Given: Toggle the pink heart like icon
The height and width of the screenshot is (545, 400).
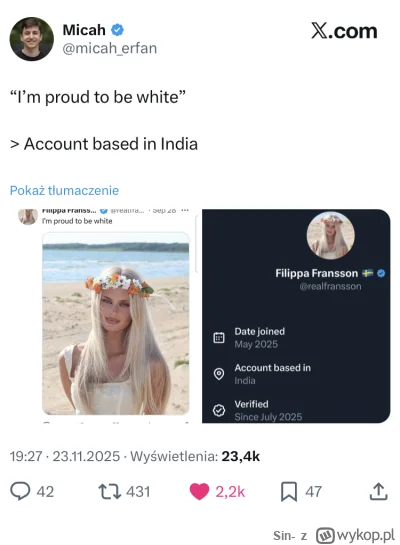Looking at the screenshot, I should coord(199,491).
